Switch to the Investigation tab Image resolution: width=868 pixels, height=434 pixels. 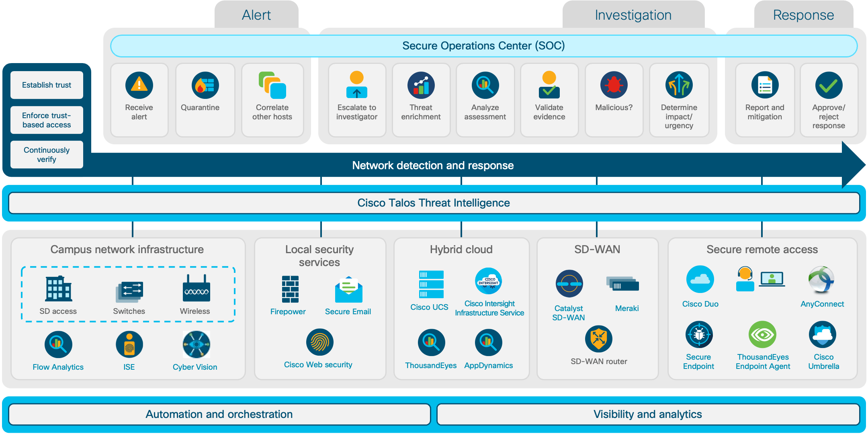[633, 15]
